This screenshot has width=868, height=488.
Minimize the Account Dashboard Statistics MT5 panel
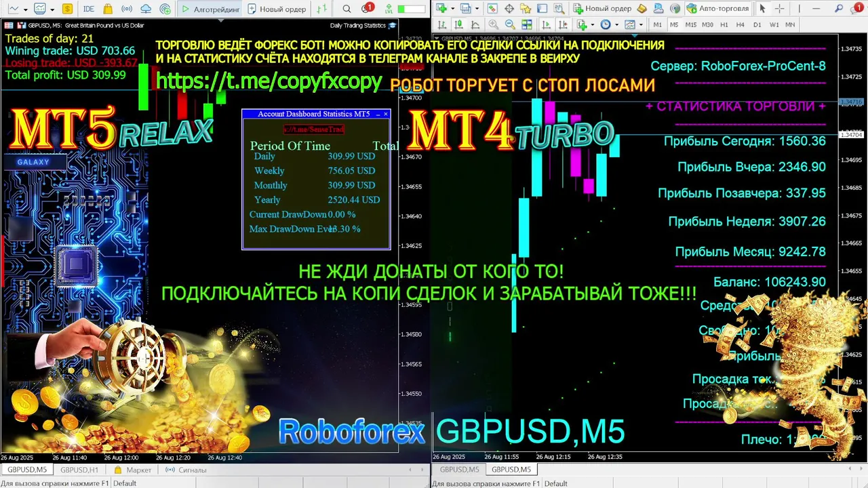[x=378, y=114]
